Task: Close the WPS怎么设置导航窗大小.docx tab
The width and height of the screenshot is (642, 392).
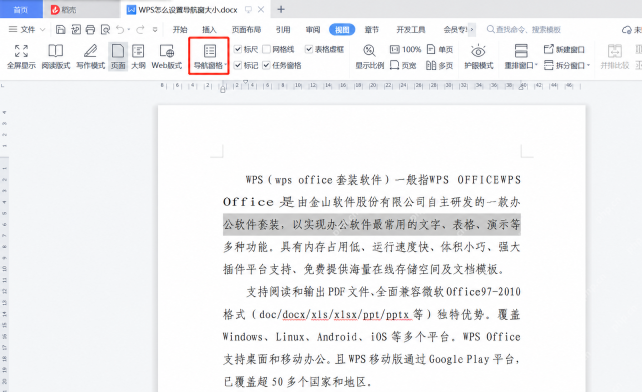Action: [261, 9]
